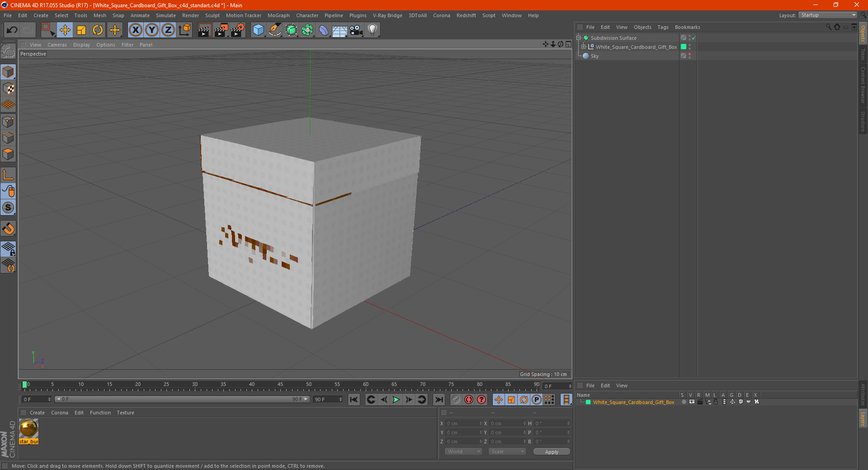
Task: Select Points mode
Action: tap(8, 122)
